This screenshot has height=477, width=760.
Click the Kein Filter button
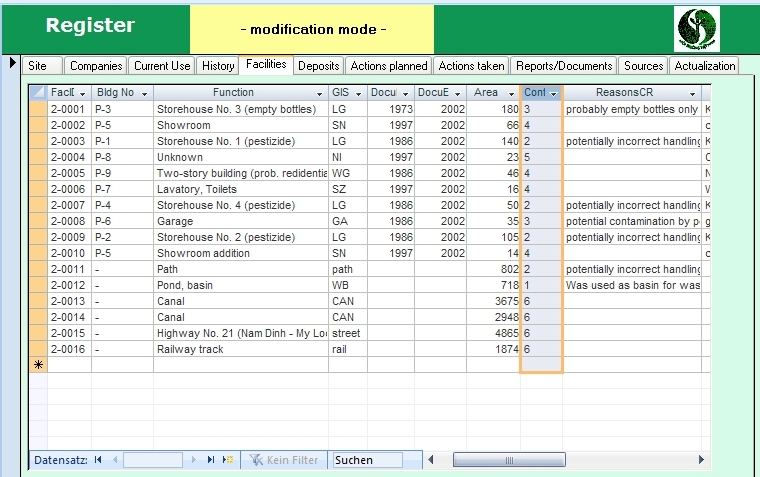pyautogui.click(x=283, y=460)
